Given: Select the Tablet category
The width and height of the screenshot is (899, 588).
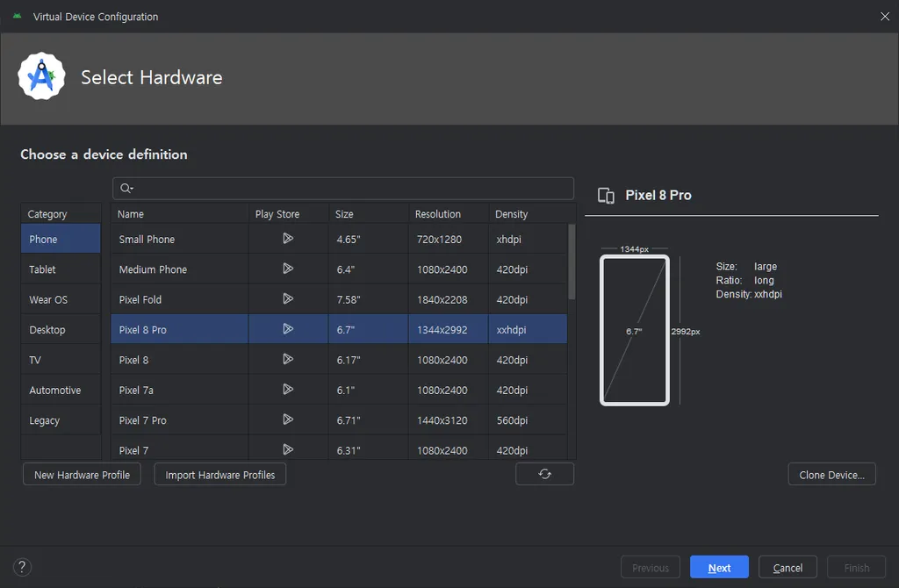Looking at the screenshot, I should 61,269.
